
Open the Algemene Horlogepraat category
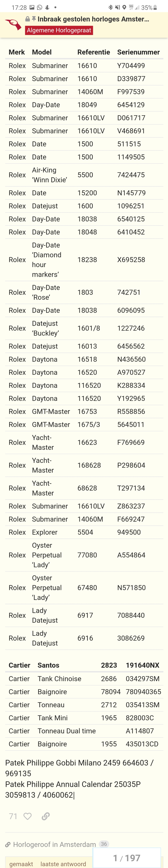pyautogui.click(x=59, y=30)
